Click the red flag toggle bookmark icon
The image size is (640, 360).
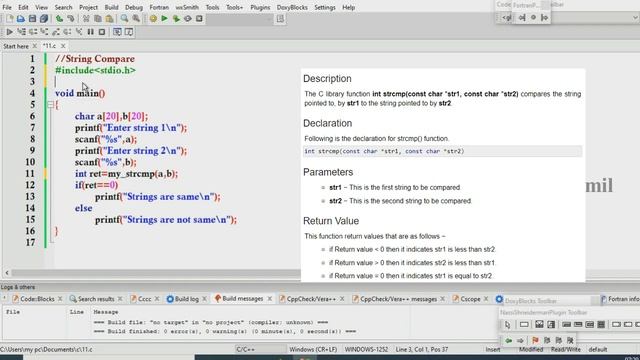coord(536,340)
